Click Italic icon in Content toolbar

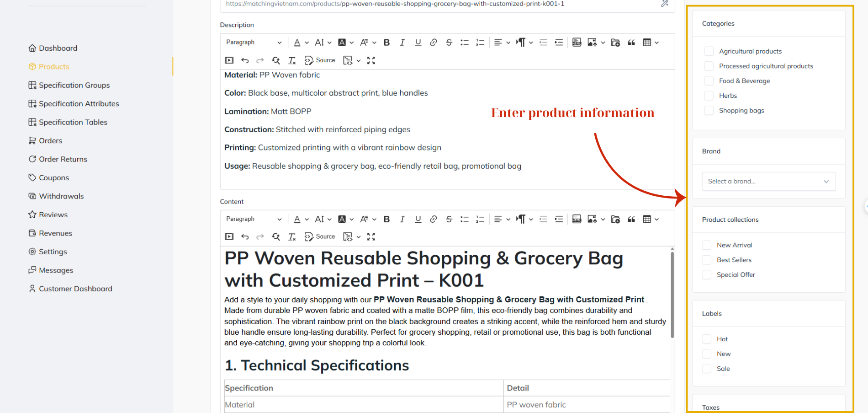402,219
